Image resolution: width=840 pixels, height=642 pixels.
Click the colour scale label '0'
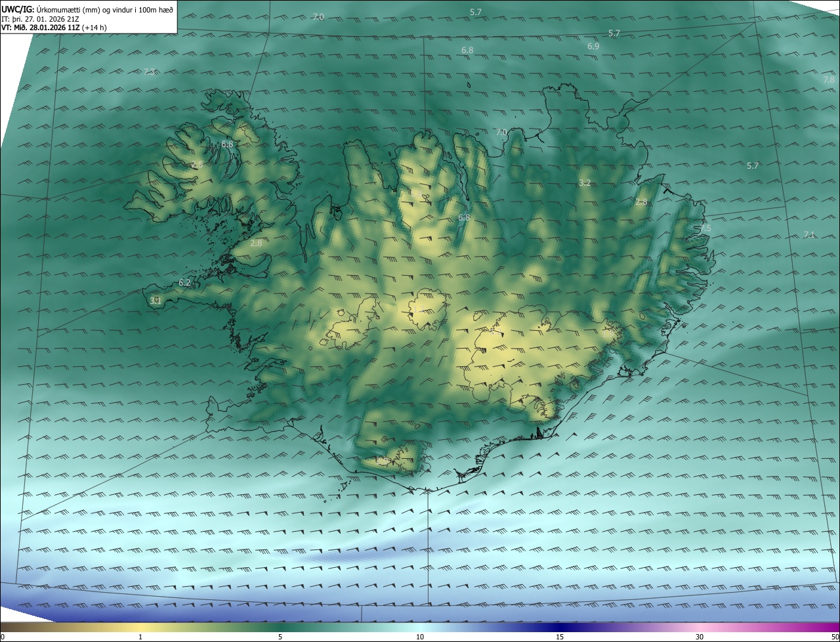tap(3, 637)
